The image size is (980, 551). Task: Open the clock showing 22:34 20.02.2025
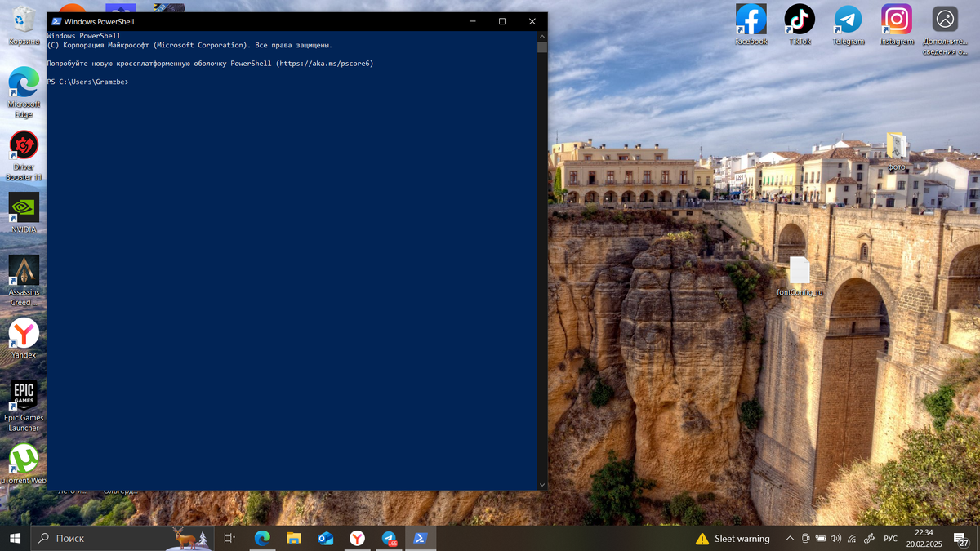pyautogui.click(x=923, y=538)
